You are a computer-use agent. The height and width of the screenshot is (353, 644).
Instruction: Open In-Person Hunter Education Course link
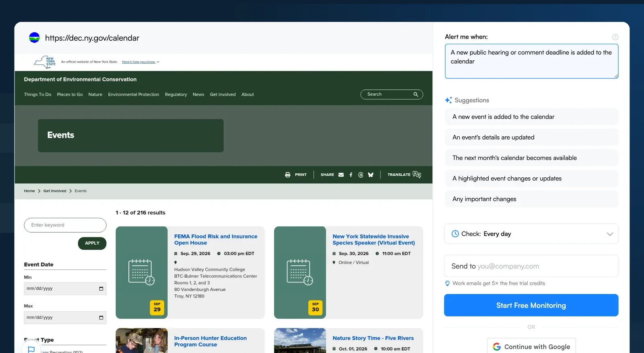pyautogui.click(x=210, y=341)
